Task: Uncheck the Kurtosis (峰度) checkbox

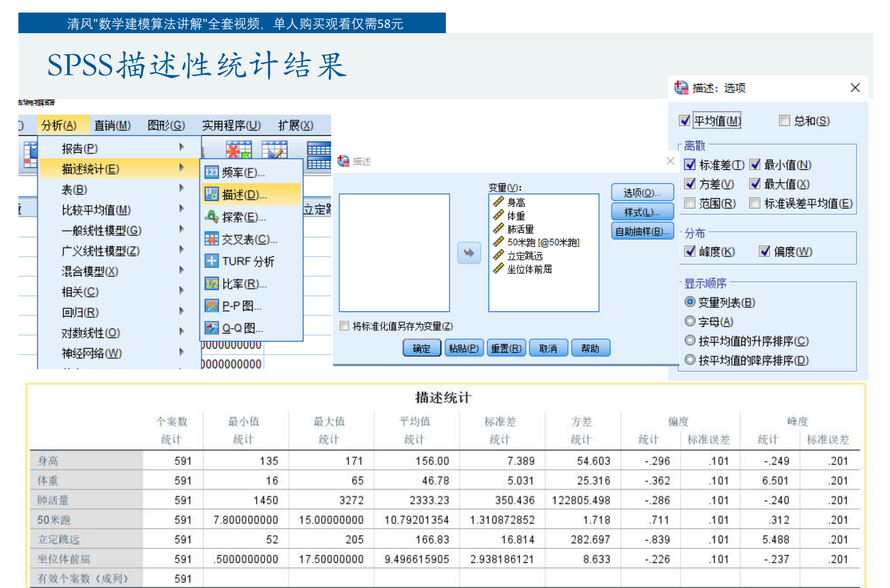Action: click(690, 251)
